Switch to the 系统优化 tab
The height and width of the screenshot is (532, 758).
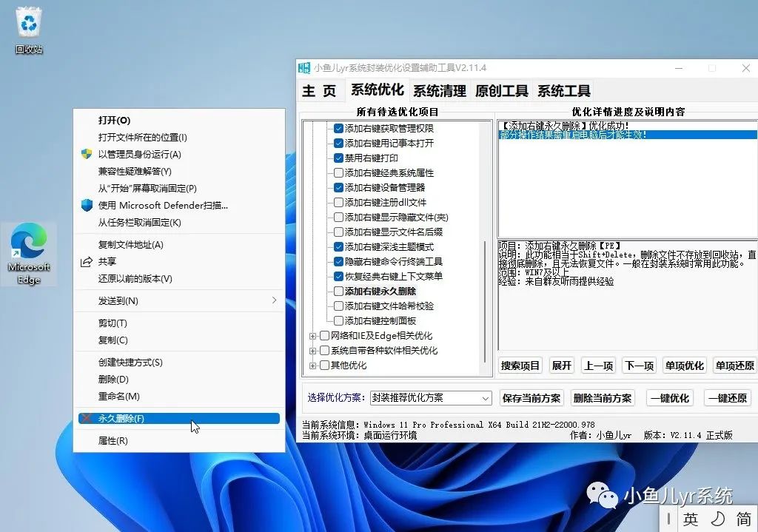[x=377, y=90]
